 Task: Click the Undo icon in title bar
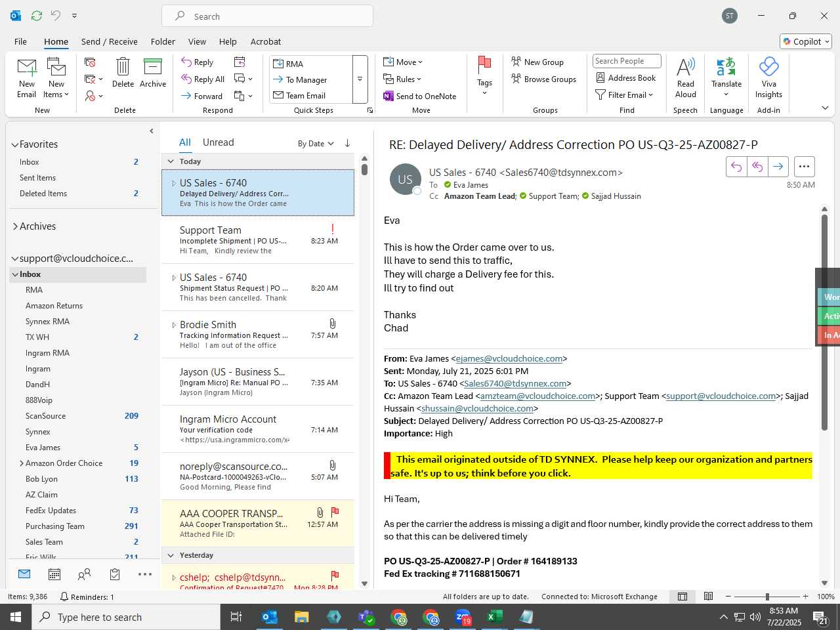(x=56, y=16)
